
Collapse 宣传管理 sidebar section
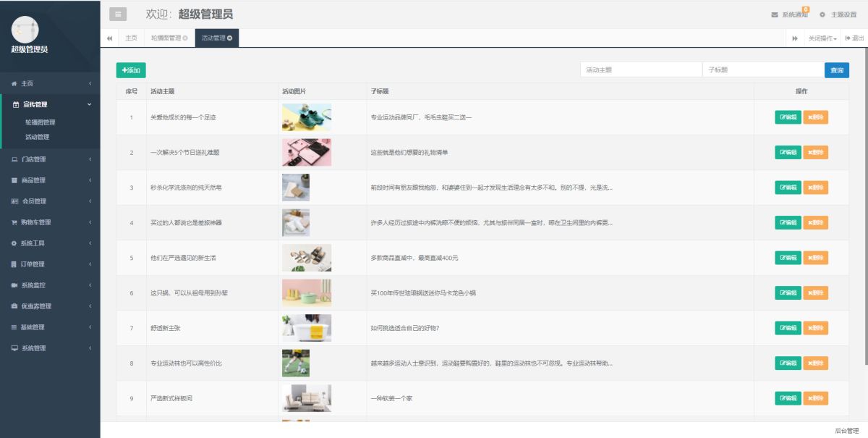50,104
